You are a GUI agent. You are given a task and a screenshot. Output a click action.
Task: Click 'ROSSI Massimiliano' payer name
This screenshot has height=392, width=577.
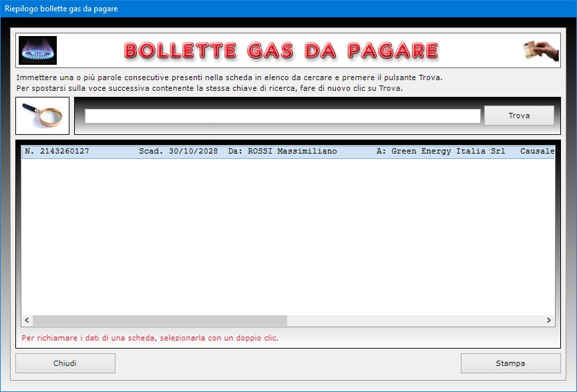(293, 152)
